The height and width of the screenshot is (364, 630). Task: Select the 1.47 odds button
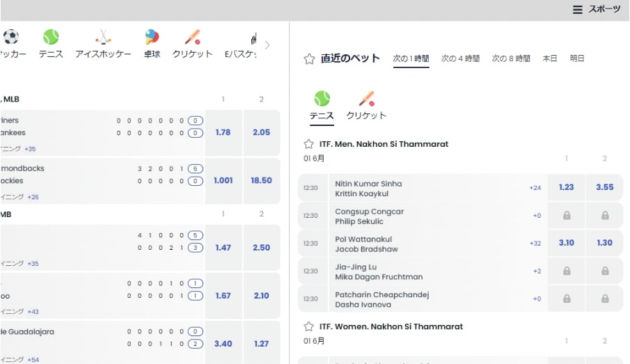(x=223, y=248)
